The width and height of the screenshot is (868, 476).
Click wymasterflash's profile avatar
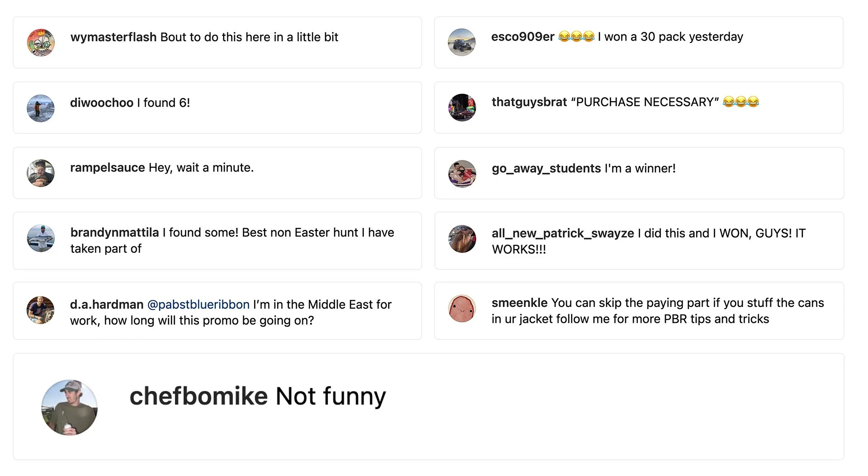(x=41, y=42)
